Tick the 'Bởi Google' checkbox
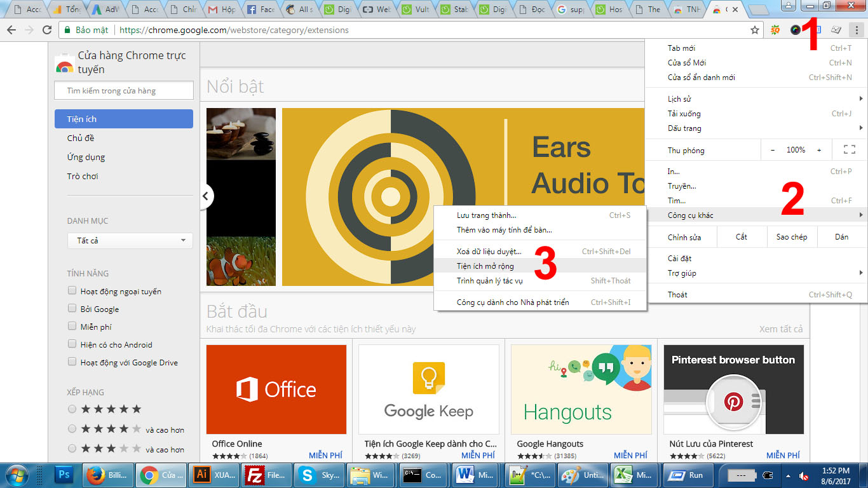The width and height of the screenshot is (868, 488). (72, 309)
